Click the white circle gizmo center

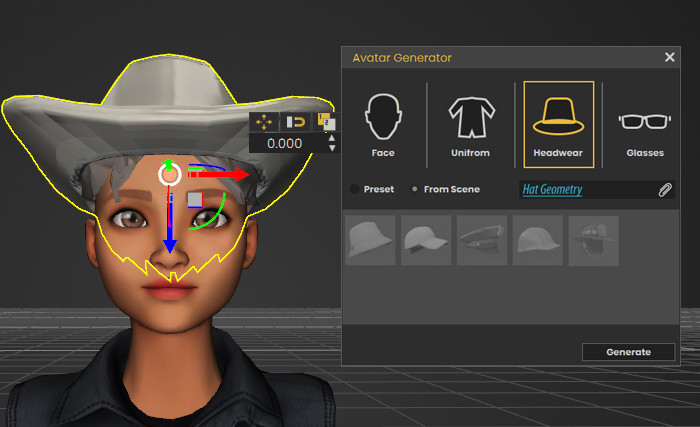click(170, 174)
